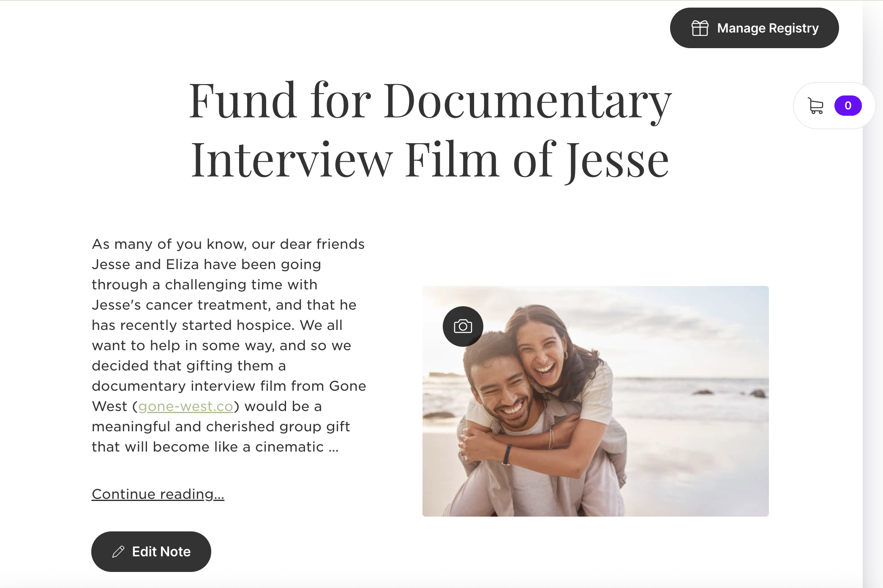Click the word 'hospice' in the note
The image size is (883, 588).
(x=264, y=325)
